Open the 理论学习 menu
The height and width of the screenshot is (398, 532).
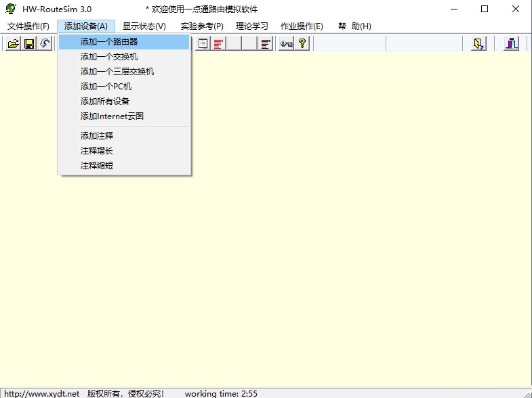[251, 26]
